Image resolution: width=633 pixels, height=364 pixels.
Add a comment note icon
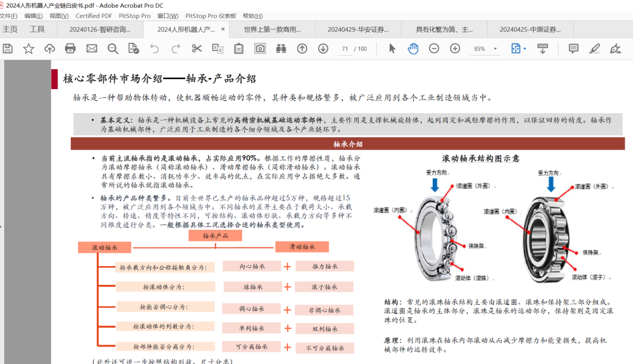point(573,49)
